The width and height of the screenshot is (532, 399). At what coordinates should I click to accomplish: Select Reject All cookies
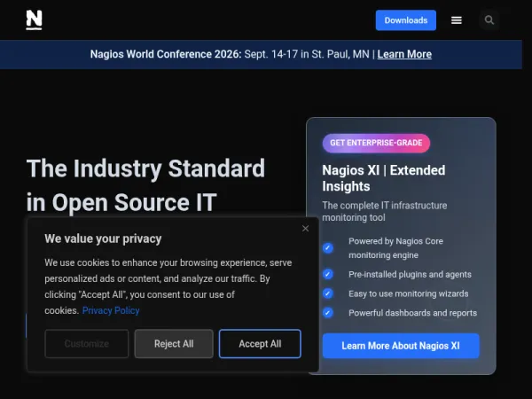(174, 344)
